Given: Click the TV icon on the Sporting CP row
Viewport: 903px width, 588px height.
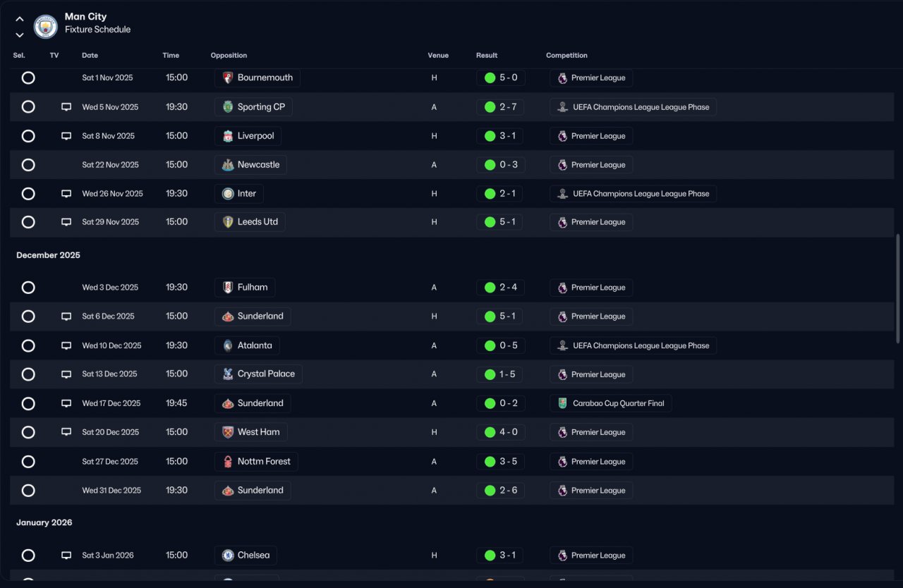Looking at the screenshot, I should (x=66, y=107).
